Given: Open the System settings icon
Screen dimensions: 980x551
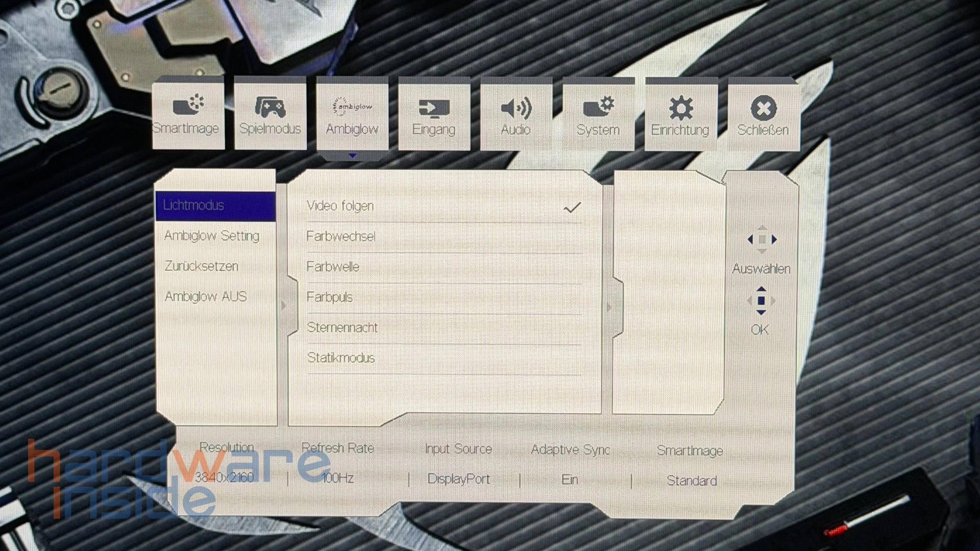Looking at the screenshot, I should [598, 108].
